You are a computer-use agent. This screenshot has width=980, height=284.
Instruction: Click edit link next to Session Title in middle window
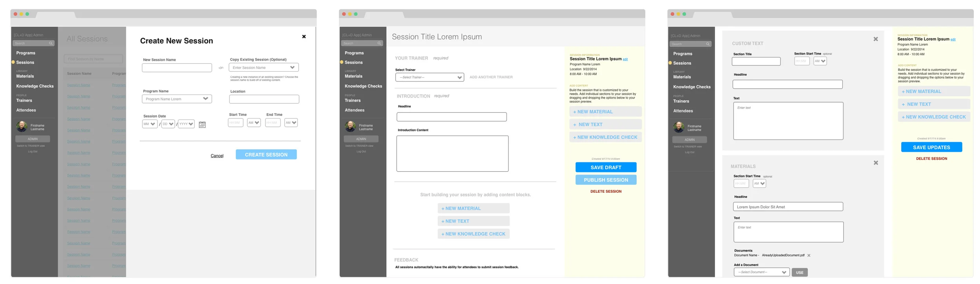625,60
